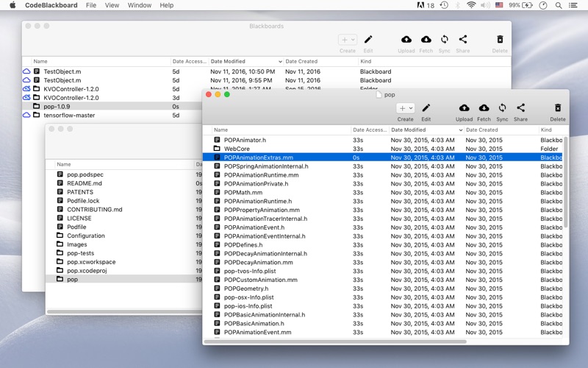588x368 pixels.
Task: Click Fetch icon in Blackboards window
Action: 426,40
